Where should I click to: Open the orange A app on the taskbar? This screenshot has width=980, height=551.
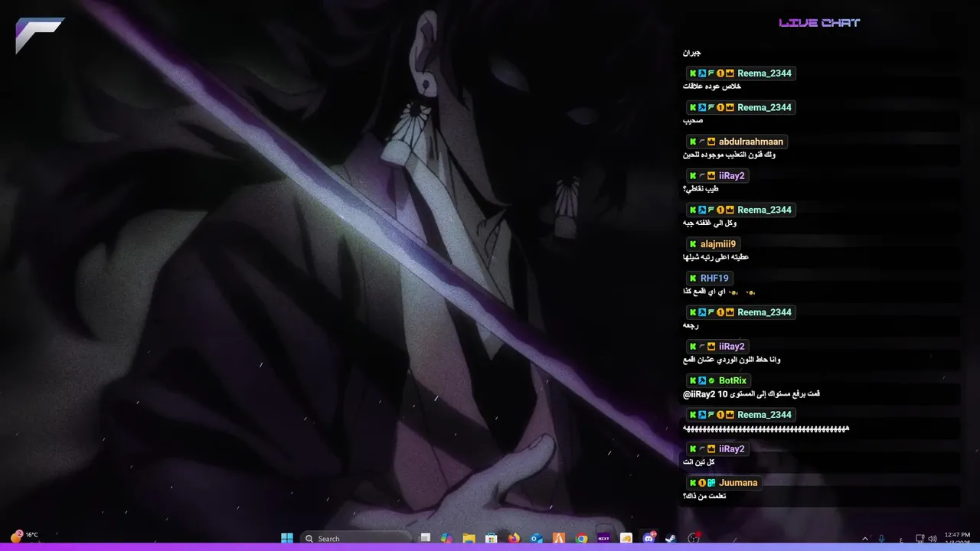point(559,538)
